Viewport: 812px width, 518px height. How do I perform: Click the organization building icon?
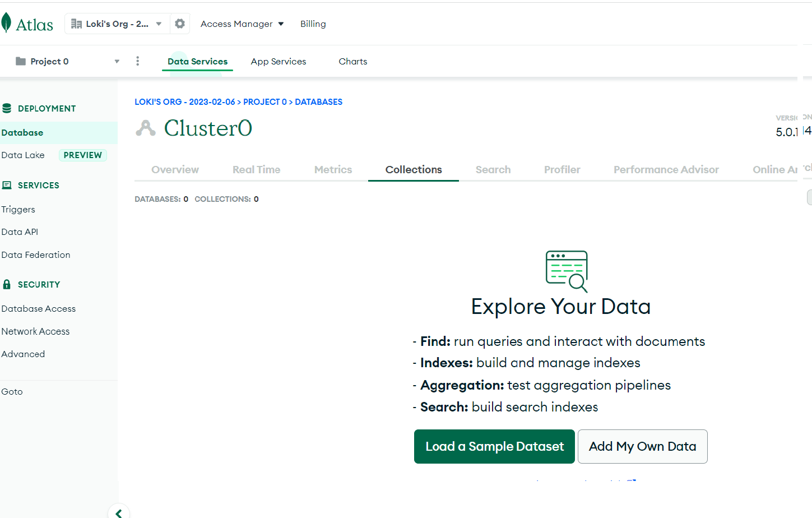pos(76,24)
